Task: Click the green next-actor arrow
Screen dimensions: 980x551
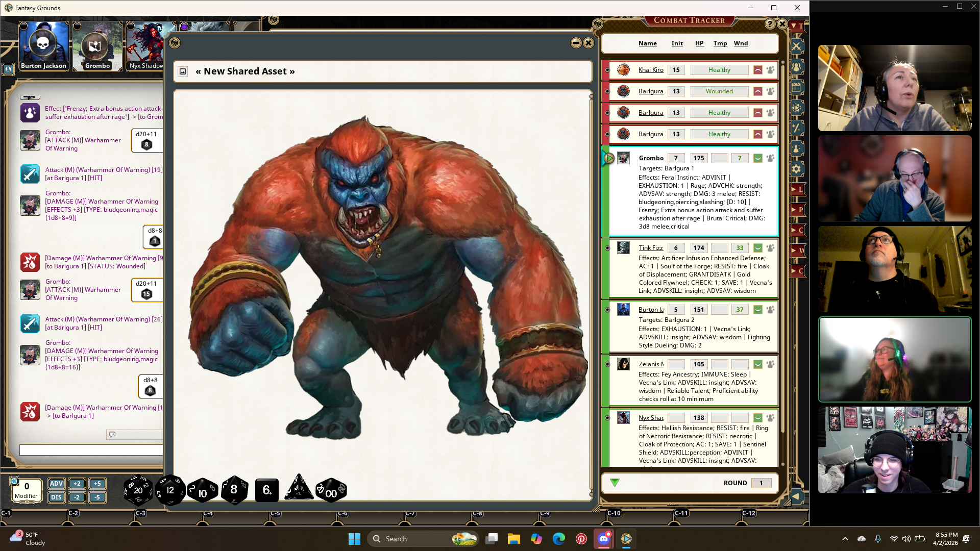Action: pos(615,483)
